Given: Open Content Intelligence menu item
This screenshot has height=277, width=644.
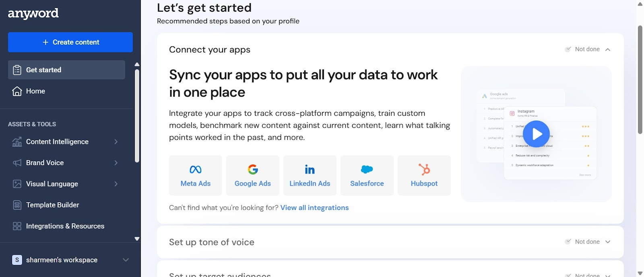Looking at the screenshot, I should point(66,142).
